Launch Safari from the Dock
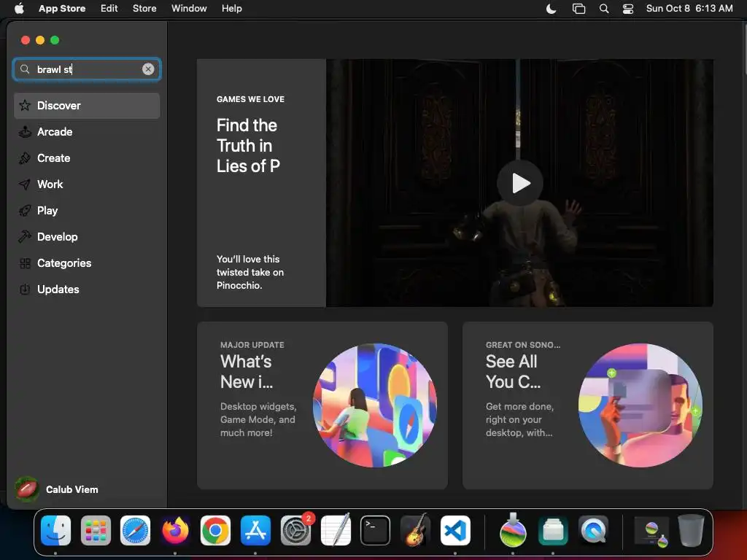The image size is (747, 560). pos(135,530)
